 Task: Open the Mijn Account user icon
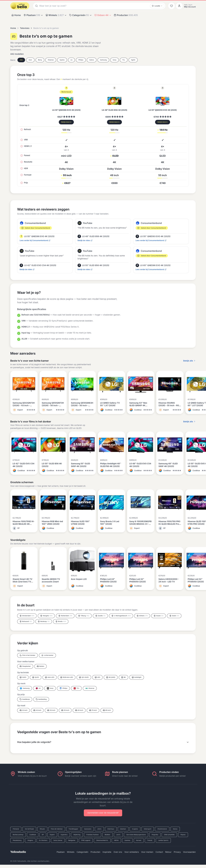click(179, 6)
